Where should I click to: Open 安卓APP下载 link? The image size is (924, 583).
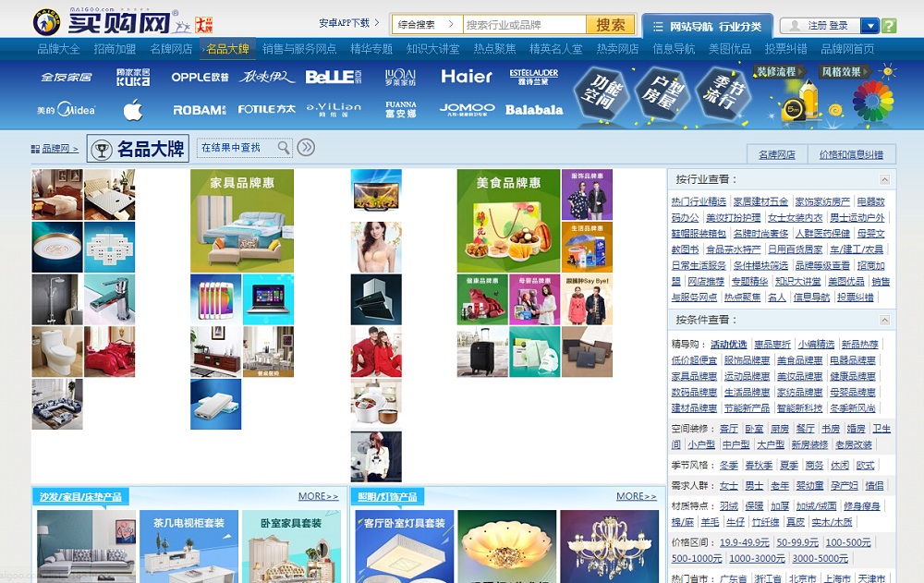click(x=348, y=23)
